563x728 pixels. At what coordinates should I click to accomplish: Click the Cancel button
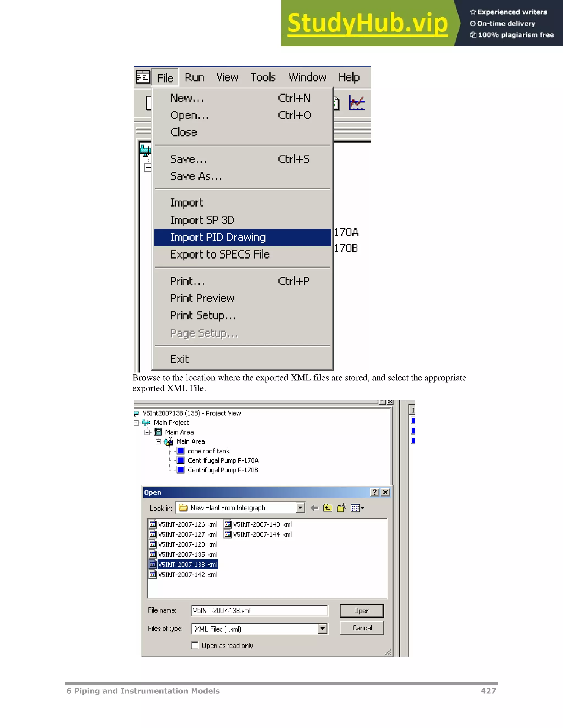pos(362,628)
